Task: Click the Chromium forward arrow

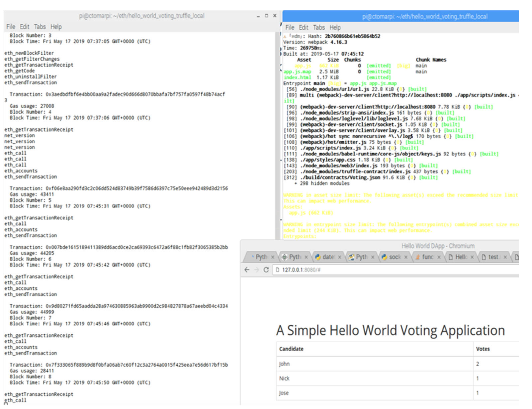Action: [x=256, y=270]
